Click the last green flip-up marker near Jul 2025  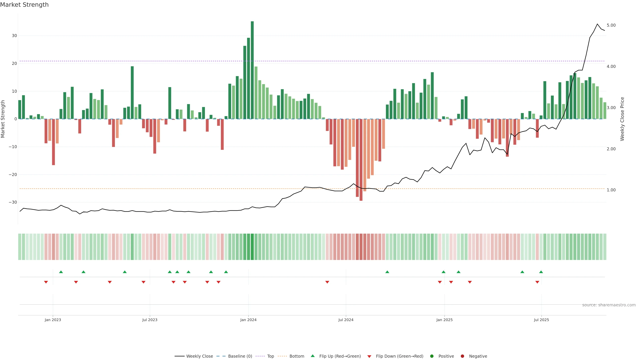point(541,272)
